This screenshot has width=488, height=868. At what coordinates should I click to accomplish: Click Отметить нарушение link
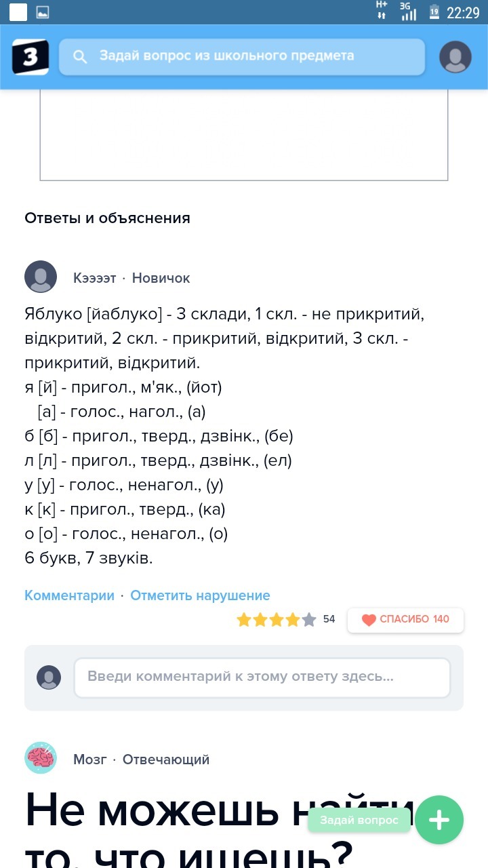pos(200,595)
